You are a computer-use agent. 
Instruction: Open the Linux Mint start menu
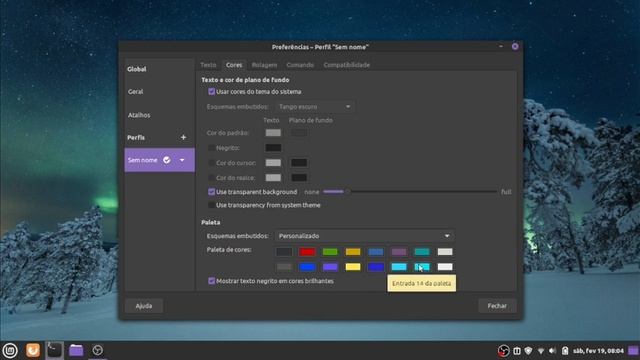10,350
